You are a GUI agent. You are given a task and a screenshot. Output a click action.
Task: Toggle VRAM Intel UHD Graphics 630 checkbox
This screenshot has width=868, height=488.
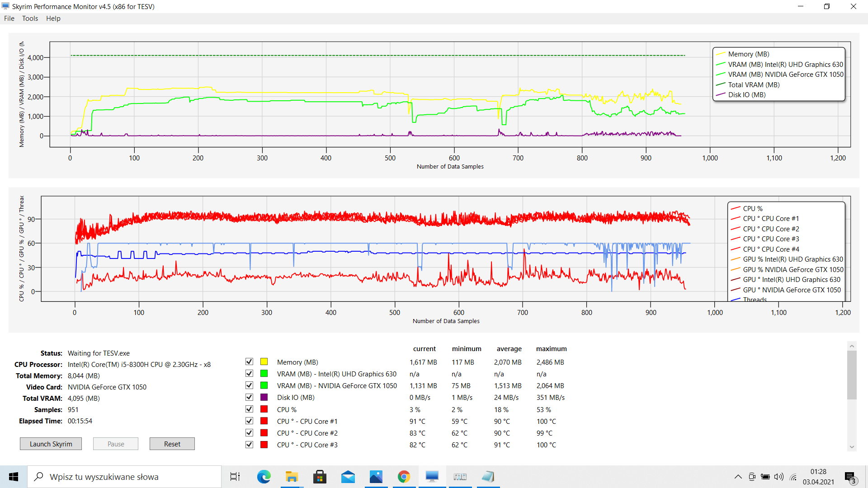click(249, 374)
